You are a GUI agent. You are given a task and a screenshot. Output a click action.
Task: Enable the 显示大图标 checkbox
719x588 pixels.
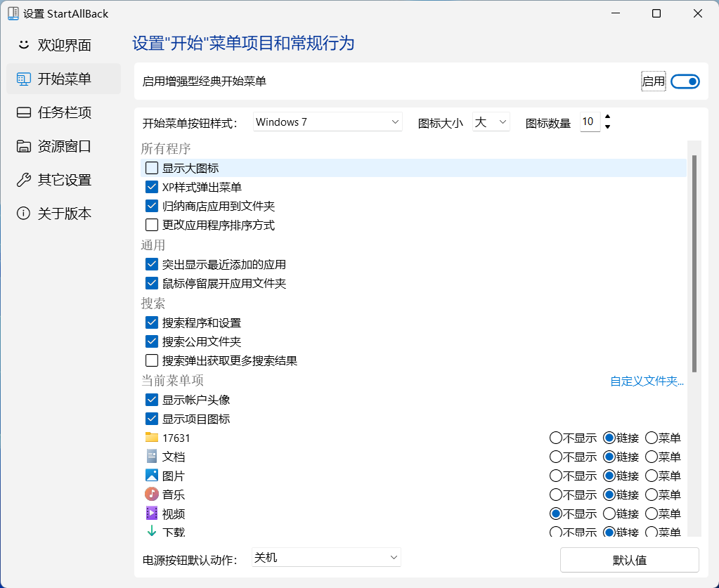pos(152,168)
